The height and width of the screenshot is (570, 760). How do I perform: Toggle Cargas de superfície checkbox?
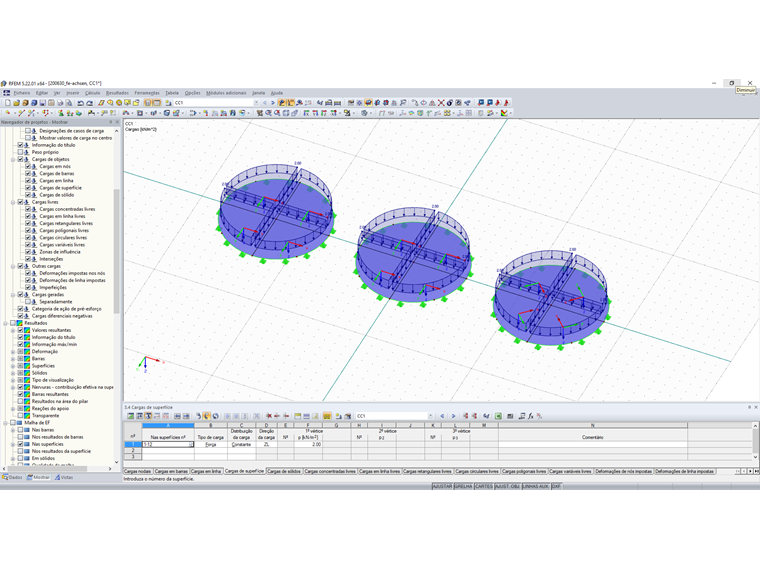pos(28,188)
